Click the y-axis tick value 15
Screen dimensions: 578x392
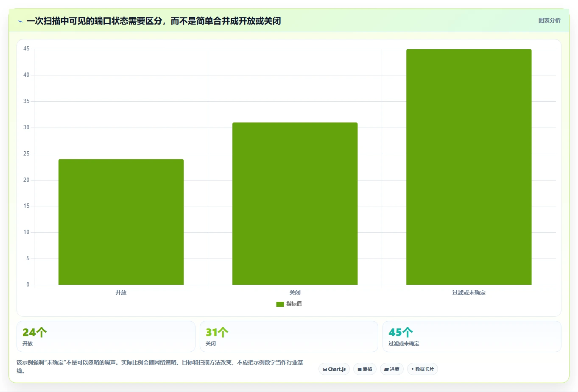26,206
